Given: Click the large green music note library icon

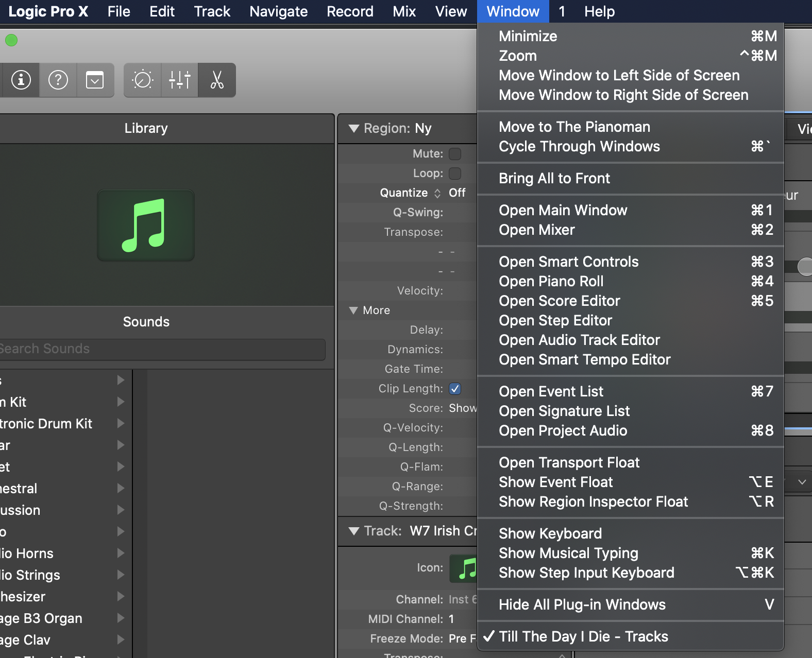Looking at the screenshot, I should pos(146,226).
